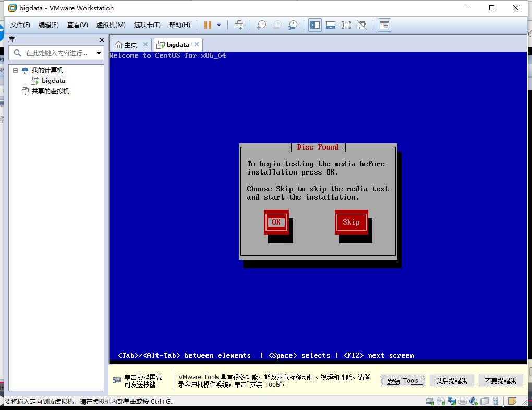Open the 查看(V) menu

pos(77,25)
